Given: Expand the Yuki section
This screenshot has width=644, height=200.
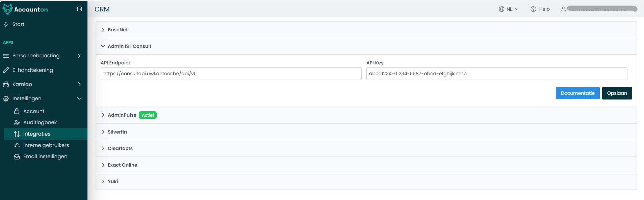Looking at the screenshot, I should pyautogui.click(x=366, y=181).
